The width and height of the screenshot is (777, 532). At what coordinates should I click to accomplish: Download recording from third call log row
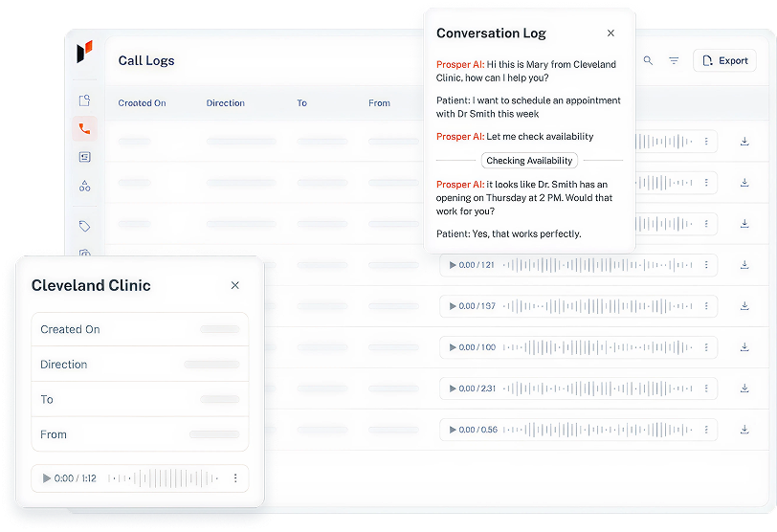(744, 224)
